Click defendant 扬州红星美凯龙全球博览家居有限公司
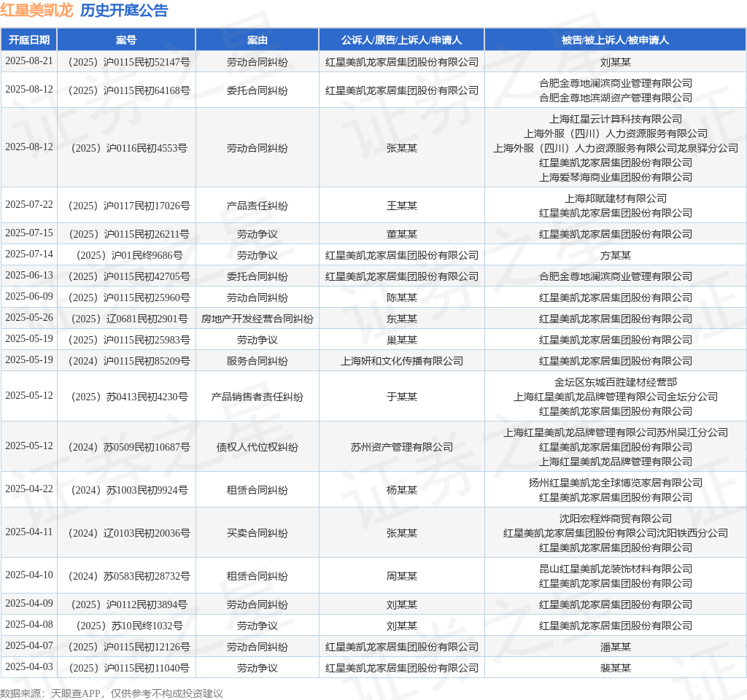The height and width of the screenshot is (700, 747). (616, 483)
